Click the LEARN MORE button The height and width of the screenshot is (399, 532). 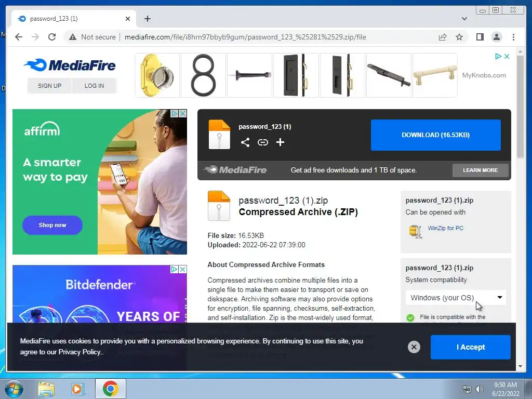coord(480,170)
